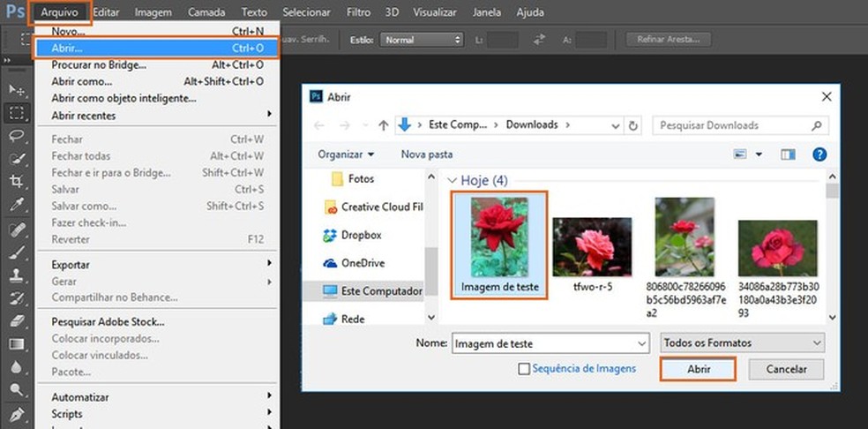Click the Cancelar button
868x429 pixels.
click(785, 369)
